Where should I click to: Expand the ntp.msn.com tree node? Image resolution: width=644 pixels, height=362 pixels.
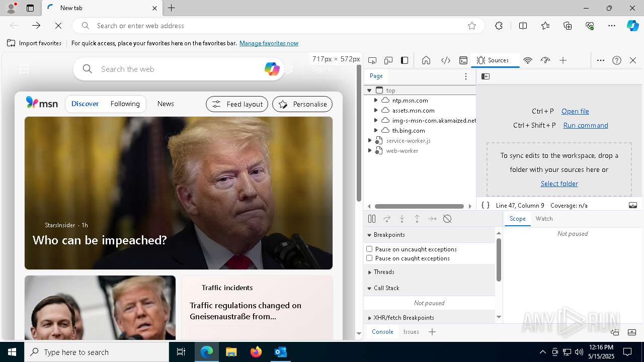[376, 101]
